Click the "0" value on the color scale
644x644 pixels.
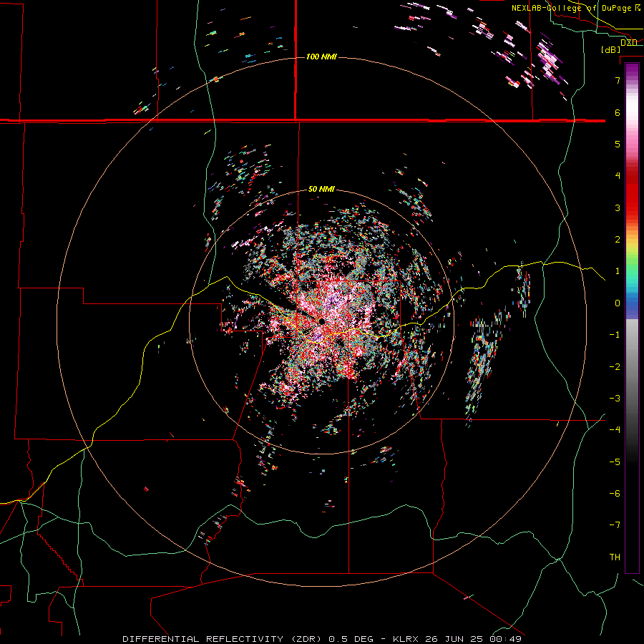[x=618, y=303]
